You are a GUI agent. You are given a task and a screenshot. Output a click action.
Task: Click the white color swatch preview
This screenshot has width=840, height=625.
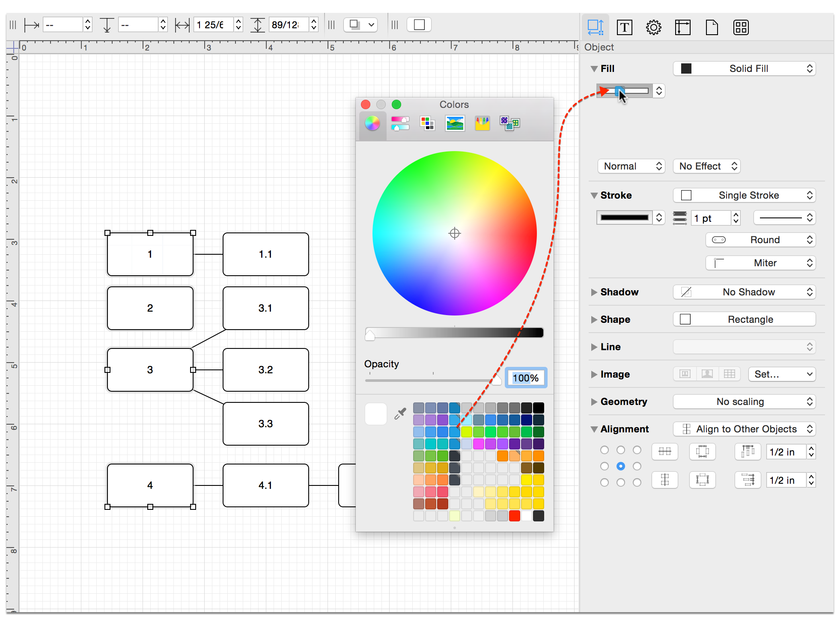tap(375, 412)
